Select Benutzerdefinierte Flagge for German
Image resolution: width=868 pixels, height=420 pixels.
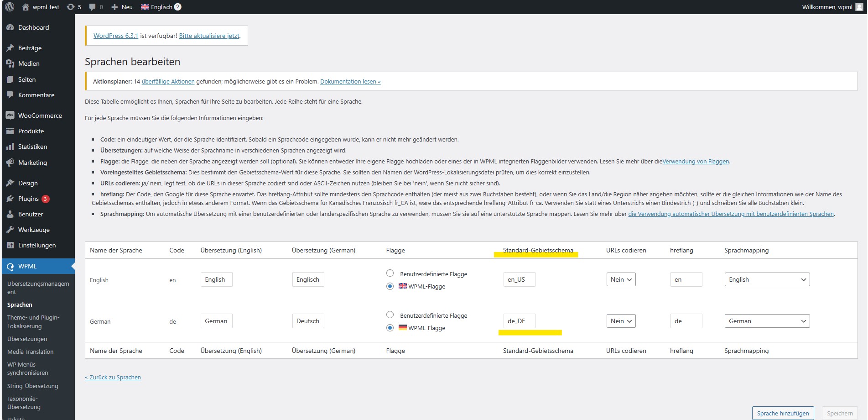tap(390, 315)
